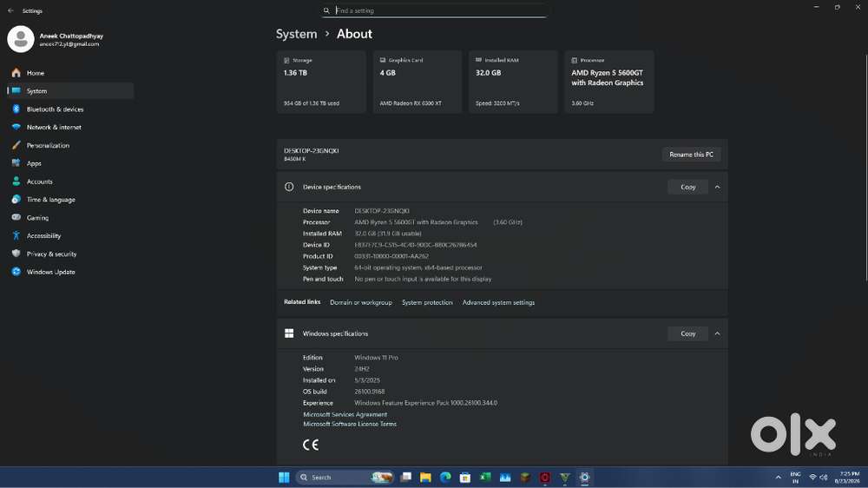
Task: Copy the Device specifications
Action: tap(688, 188)
